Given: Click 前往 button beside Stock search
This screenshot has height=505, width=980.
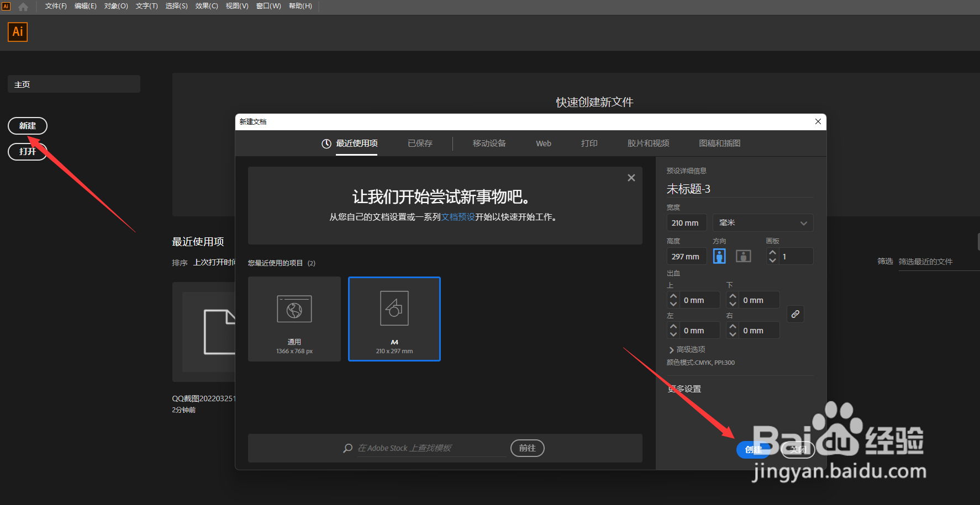Looking at the screenshot, I should (x=528, y=448).
